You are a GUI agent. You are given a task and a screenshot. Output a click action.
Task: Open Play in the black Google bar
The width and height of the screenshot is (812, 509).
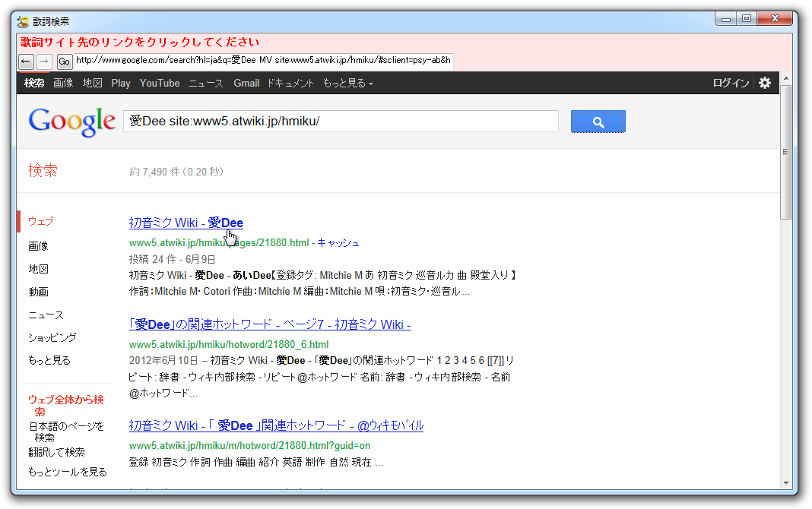click(x=121, y=84)
